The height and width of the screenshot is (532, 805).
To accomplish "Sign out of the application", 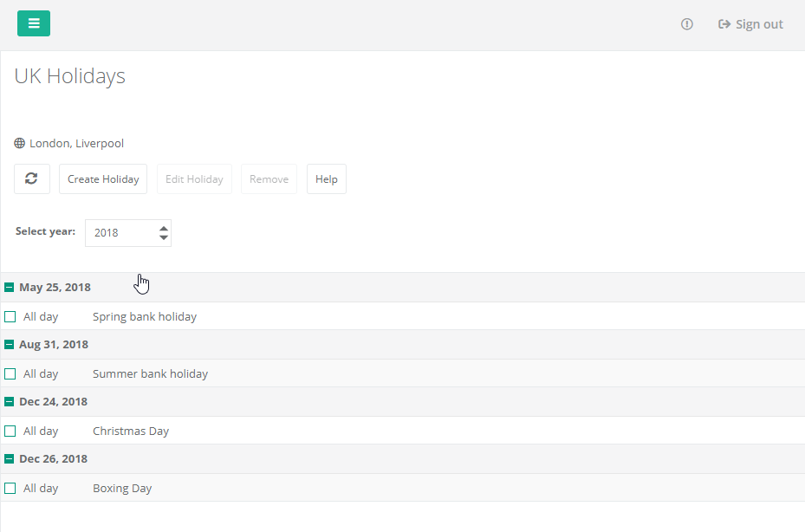I will point(750,24).
